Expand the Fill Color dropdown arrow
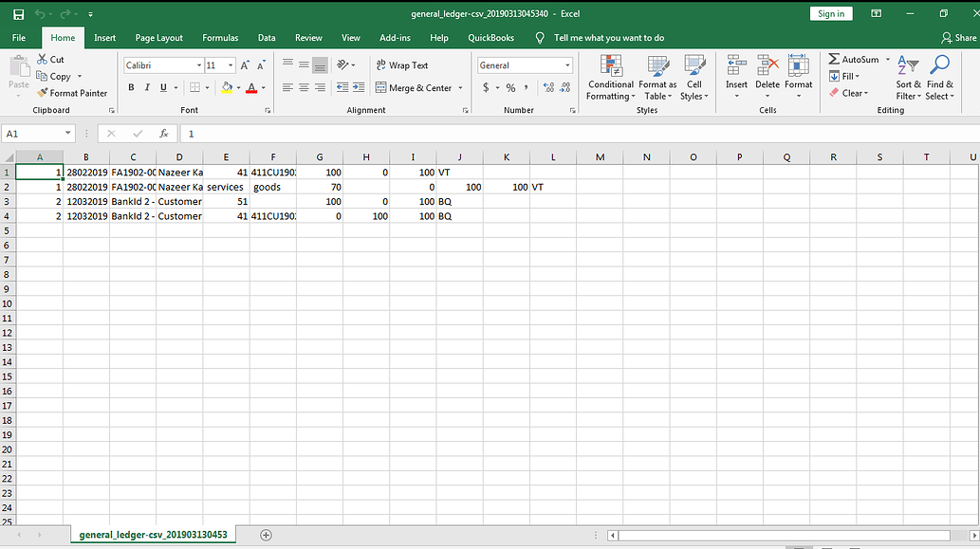Viewport: 980px width, 549px height. 237,87
